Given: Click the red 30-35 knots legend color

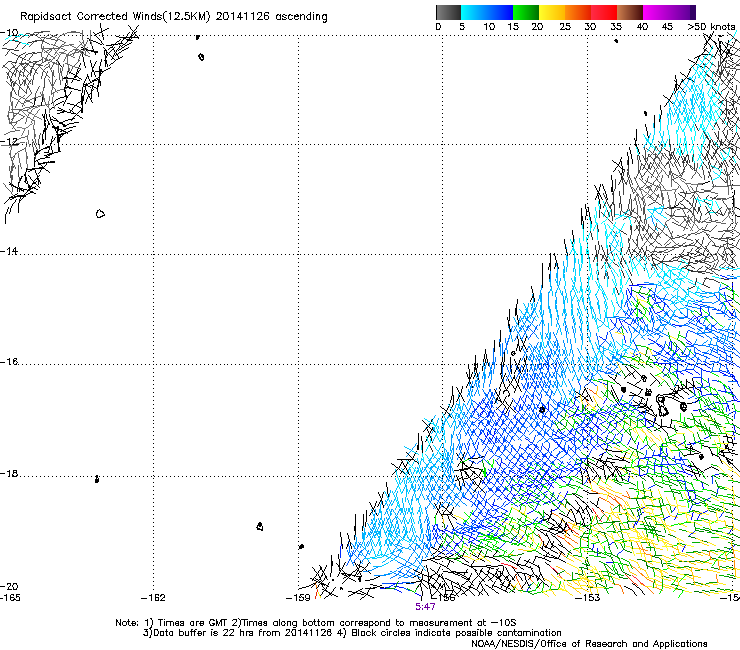Looking at the screenshot, I should click(604, 12).
